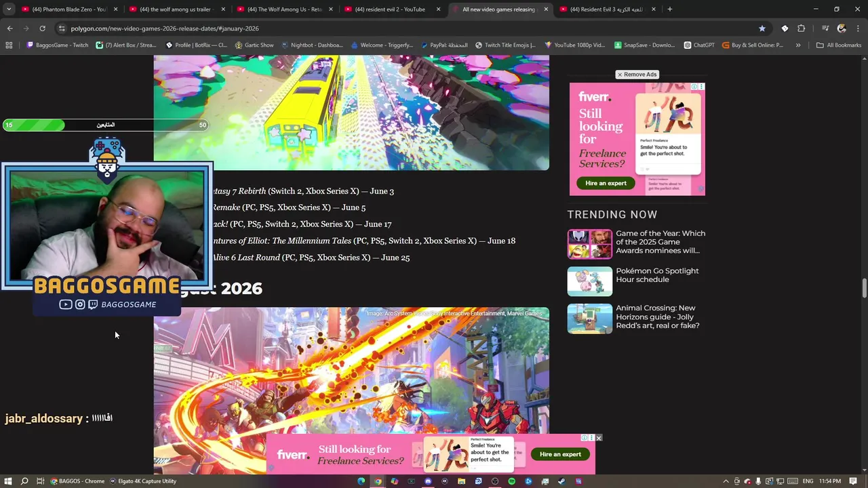Switch to BAGGOS - Chrome taskbar window
The image size is (868, 488).
point(77,481)
